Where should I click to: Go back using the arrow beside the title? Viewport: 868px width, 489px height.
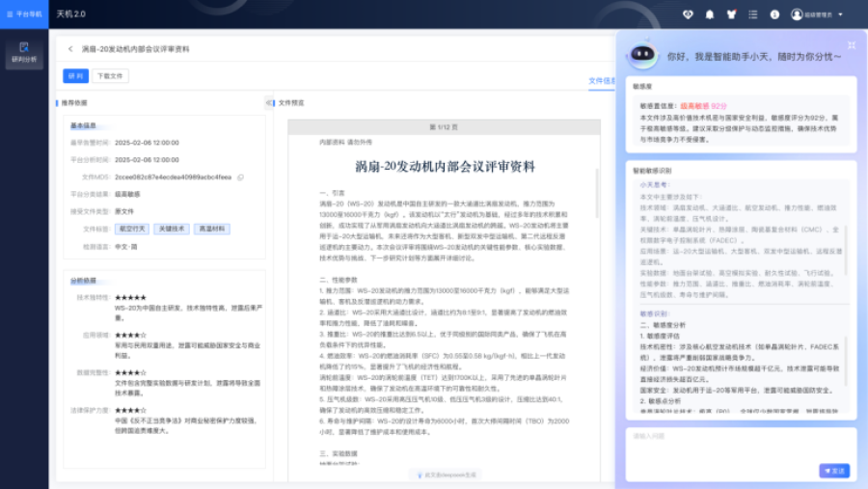click(70, 48)
